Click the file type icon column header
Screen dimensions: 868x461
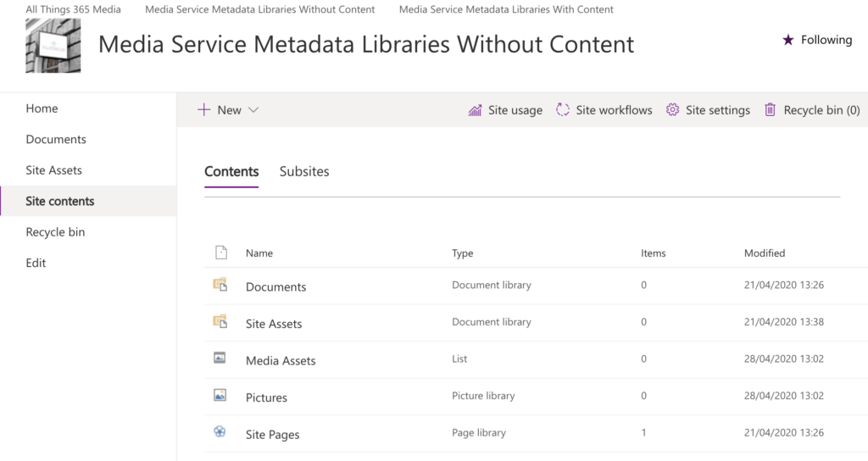tap(221, 253)
